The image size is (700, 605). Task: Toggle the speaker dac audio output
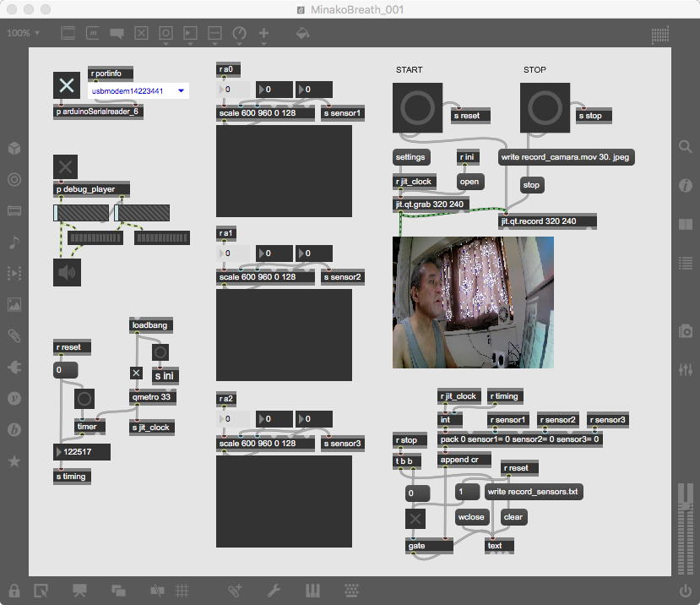pyautogui.click(x=67, y=272)
